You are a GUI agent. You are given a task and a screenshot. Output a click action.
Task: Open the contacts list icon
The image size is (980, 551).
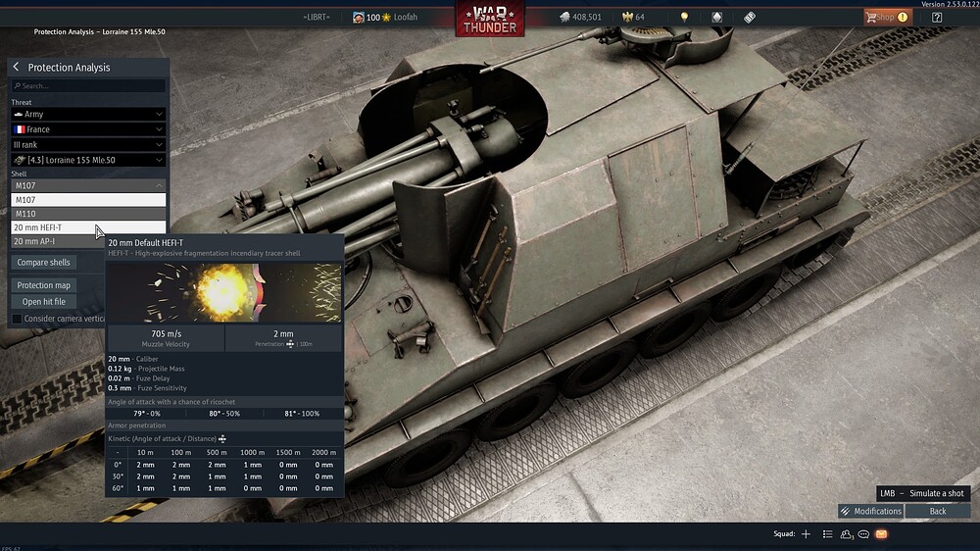point(828,534)
